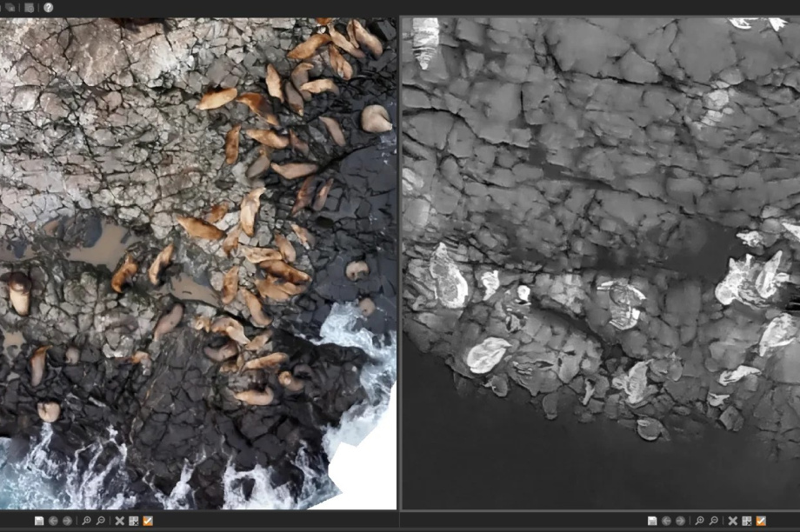The image size is (800, 532).
Task: Click the X clear icon in right viewer
Action: coord(733,521)
